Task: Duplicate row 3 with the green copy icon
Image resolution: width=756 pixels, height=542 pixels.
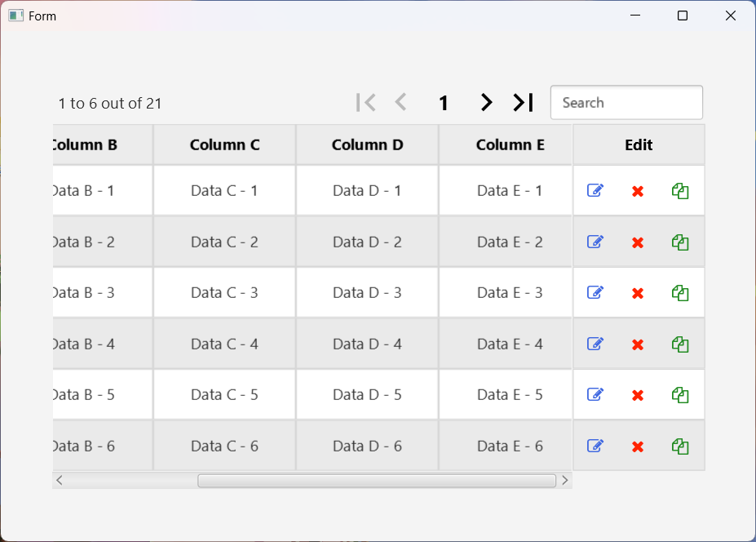Action: click(x=680, y=293)
